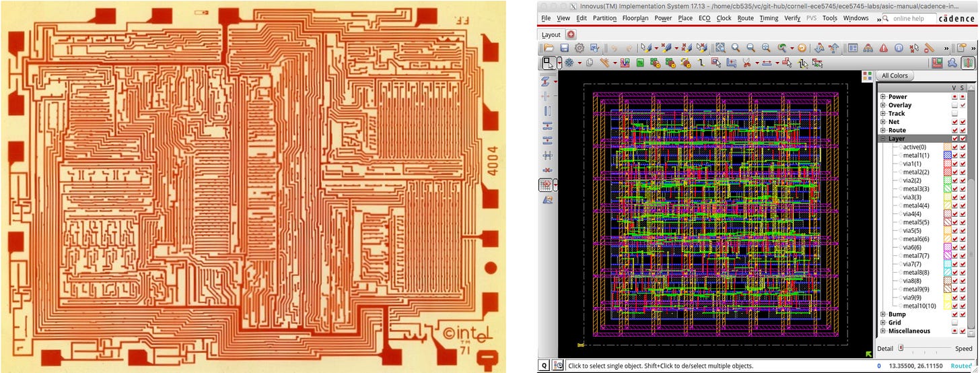Open the Route menu
Image resolution: width=980 pixels, height=373 pixels.
click(745, 18)
